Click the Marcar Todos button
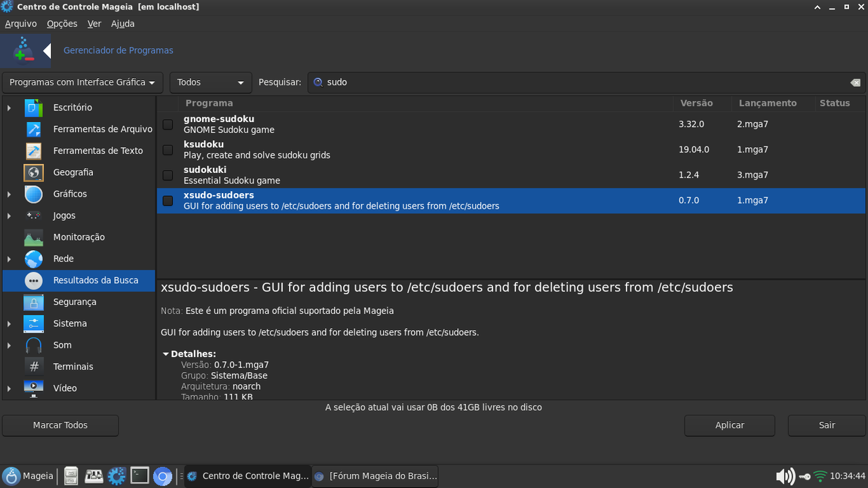Screen dimensions: 868x488 tap(60, 426)
